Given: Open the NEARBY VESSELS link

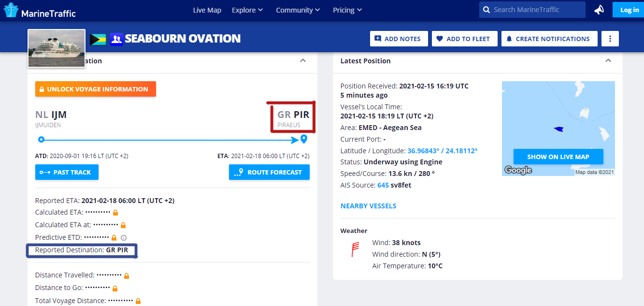Looking at the screenshot, I should coord(368,206).
